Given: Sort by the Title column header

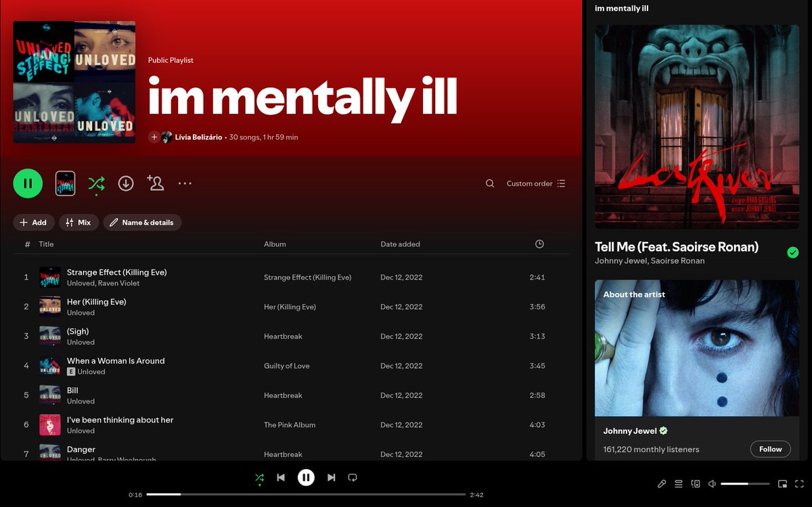Looking at the screenshot, I should coord(46,244).
